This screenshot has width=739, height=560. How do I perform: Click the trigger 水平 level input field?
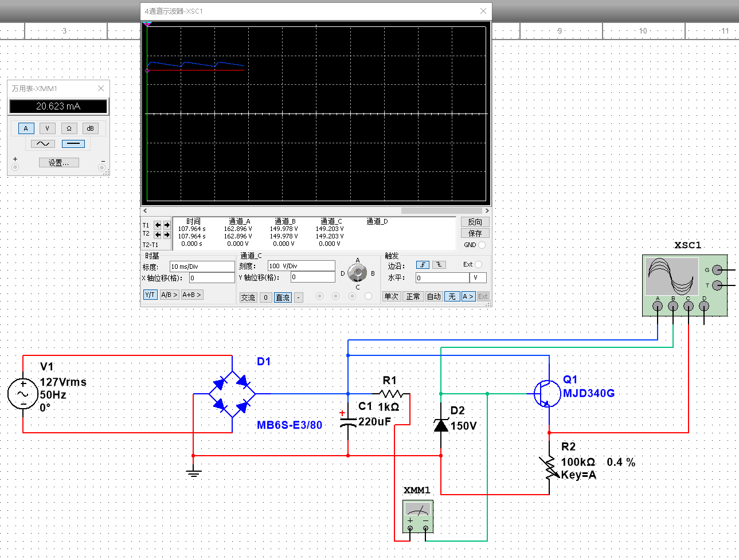point(443,277)
